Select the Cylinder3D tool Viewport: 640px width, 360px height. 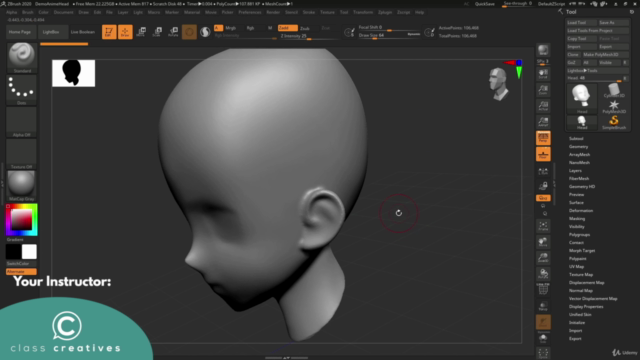click(x=613, y=90)
